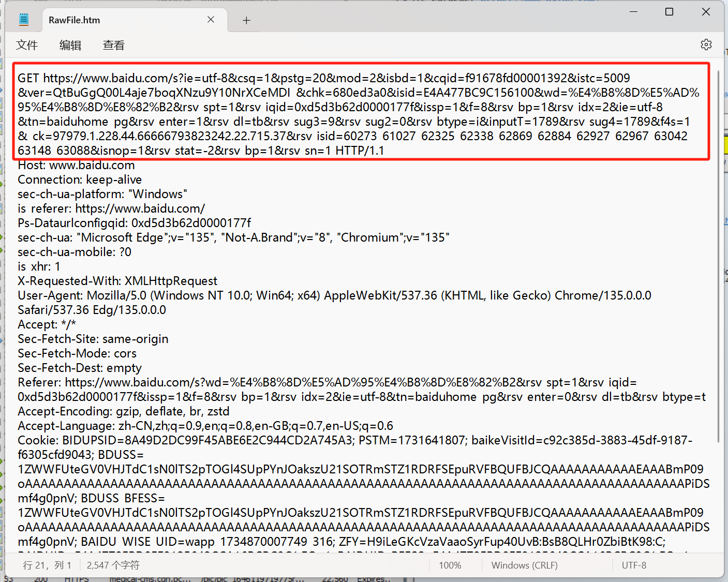Click the vertical scrollbar thumb
The height and width of the screenshot is (582, 728).
pos(719,256)
